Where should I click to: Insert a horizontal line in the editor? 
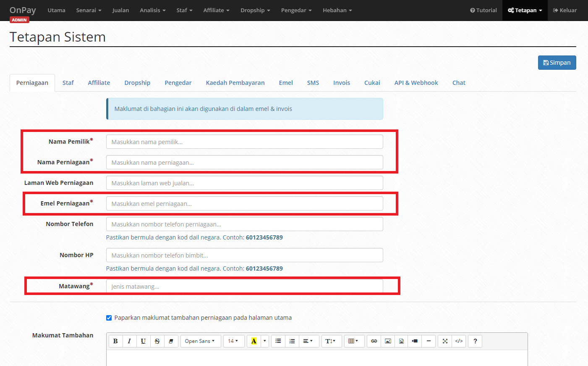pyautogui.click(x=429, y=341)
